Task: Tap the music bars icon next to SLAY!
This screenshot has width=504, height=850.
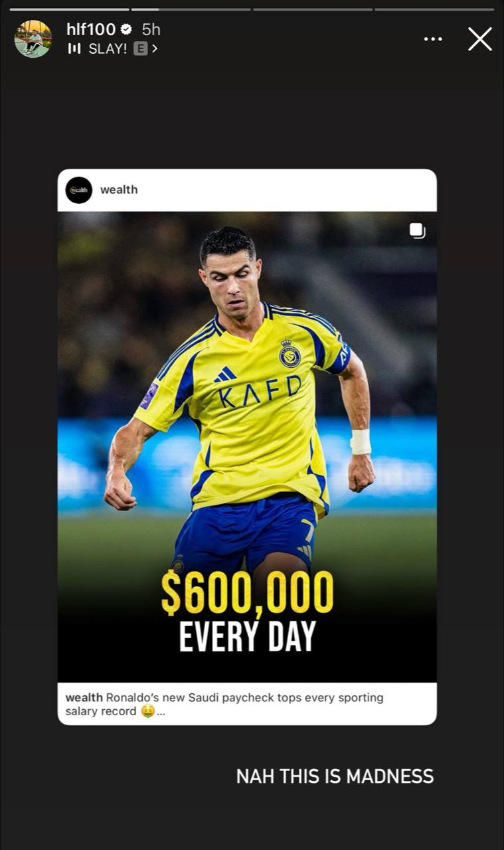Action: pyautogui.click(x=74, y=48)
